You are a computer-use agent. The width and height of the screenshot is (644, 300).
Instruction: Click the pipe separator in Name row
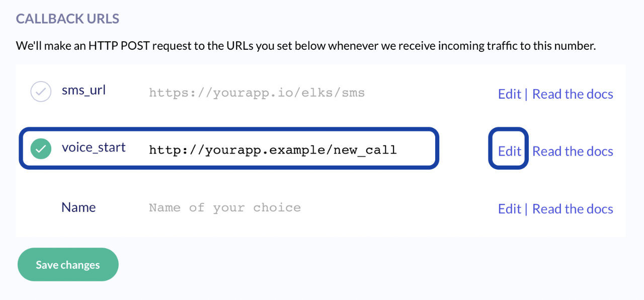tap(526, 209)
